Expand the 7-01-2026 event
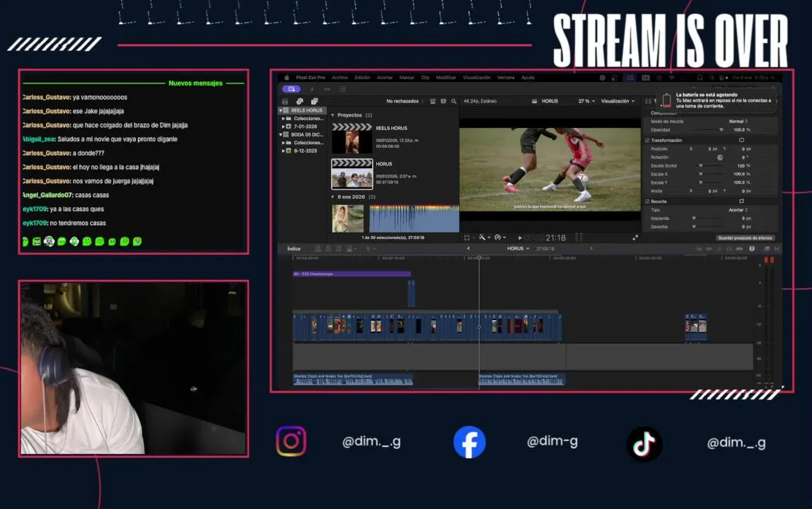This screenshot has height=509, width=812. pyautogui.click(x=283, y=127)
